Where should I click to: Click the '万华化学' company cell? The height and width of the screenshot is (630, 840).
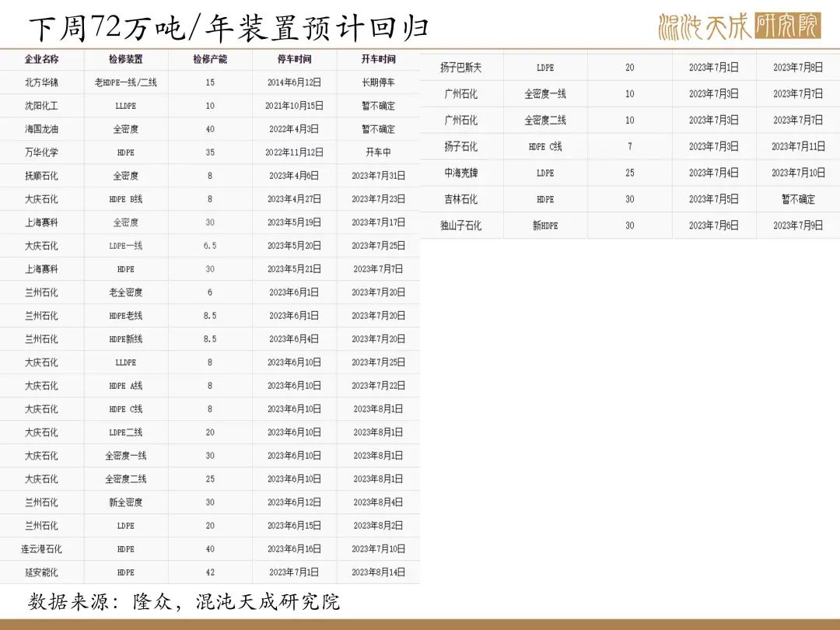(41, 152)
